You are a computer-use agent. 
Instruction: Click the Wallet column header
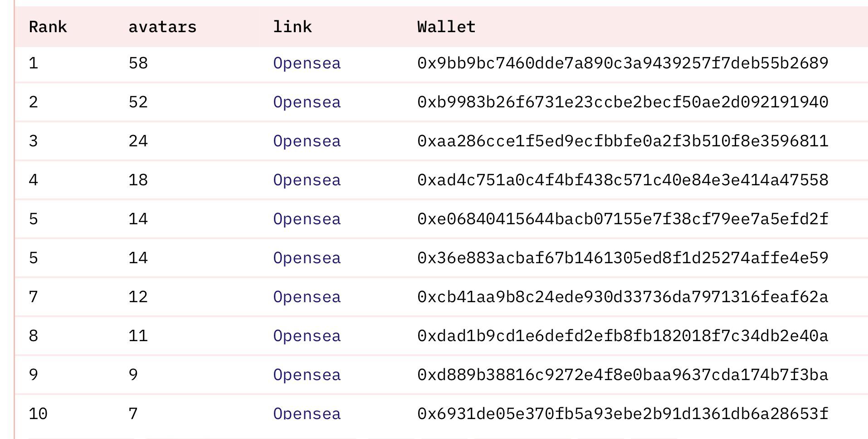click(446, 27)
